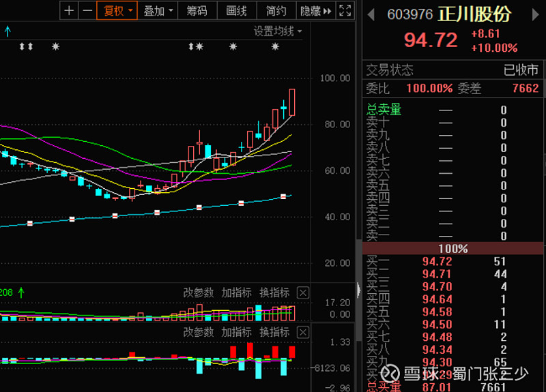Go to previous stock with left arrow
The width and height of the screenshot is (546, 392).
(x=371, y=14)
